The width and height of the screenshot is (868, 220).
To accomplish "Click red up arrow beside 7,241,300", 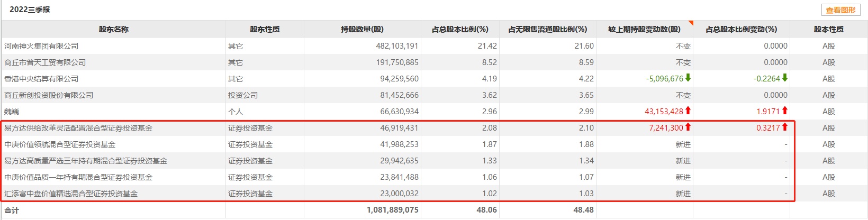I will coord(688,127).
